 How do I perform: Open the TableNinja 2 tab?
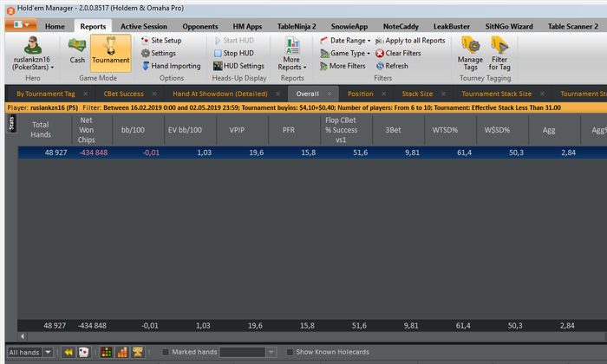297,26
